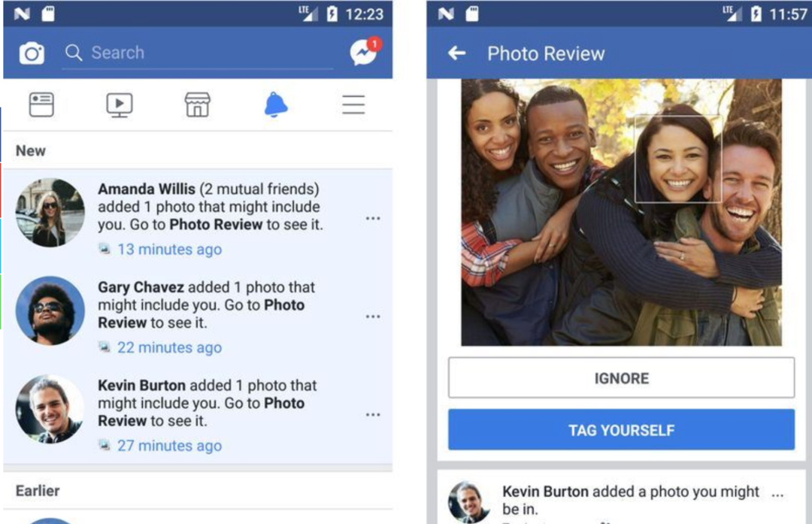This screenshot has height=524, width=812.
Task: Tap the N notification icon in left status bar
Action: tap(22, 14)
